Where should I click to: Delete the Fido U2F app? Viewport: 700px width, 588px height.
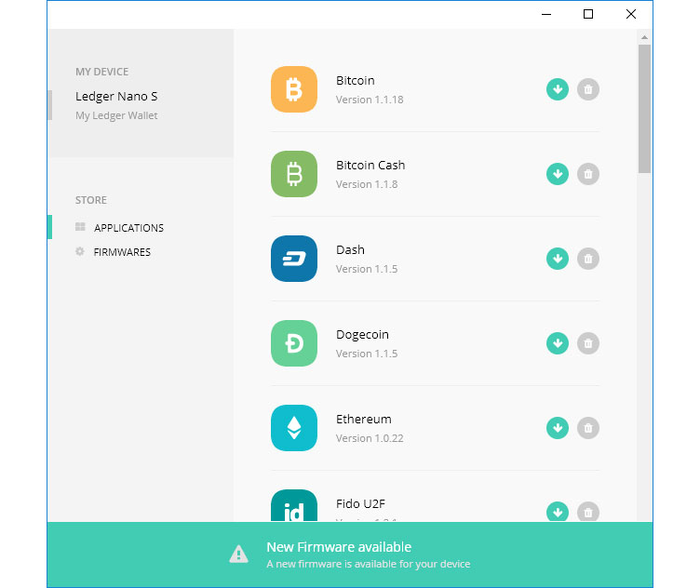[x=588, y=512]
